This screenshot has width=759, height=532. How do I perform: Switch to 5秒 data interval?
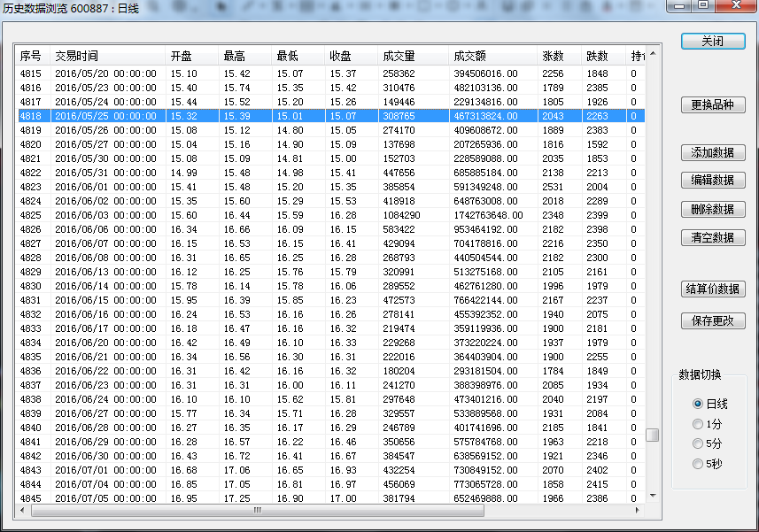pyautogui.click(x=698, y=464)
